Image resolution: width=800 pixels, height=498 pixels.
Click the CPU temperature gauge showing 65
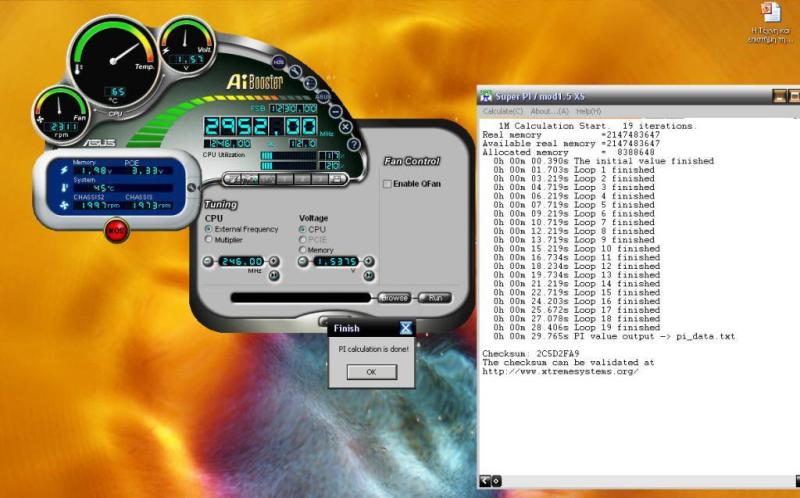click(113, 61)
